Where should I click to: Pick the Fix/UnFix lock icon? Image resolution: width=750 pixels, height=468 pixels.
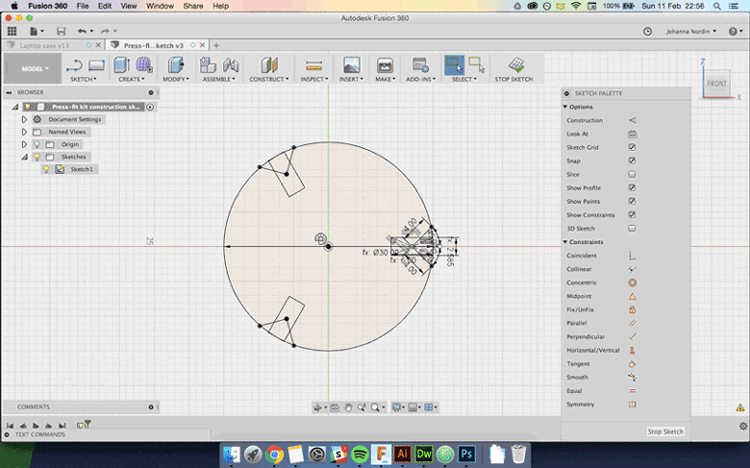(632, 310)
